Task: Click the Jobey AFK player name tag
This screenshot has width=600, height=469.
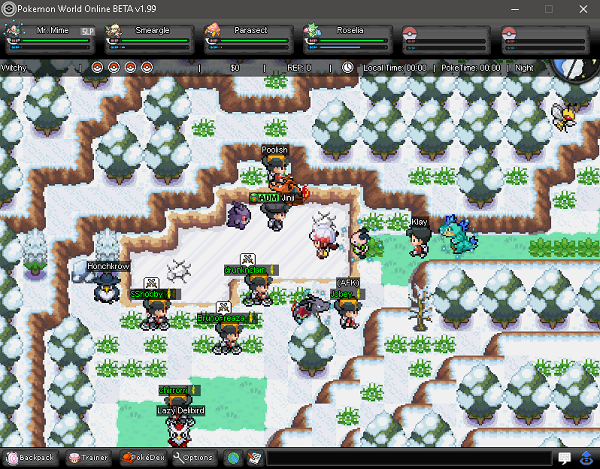Action: coord(347,294)
